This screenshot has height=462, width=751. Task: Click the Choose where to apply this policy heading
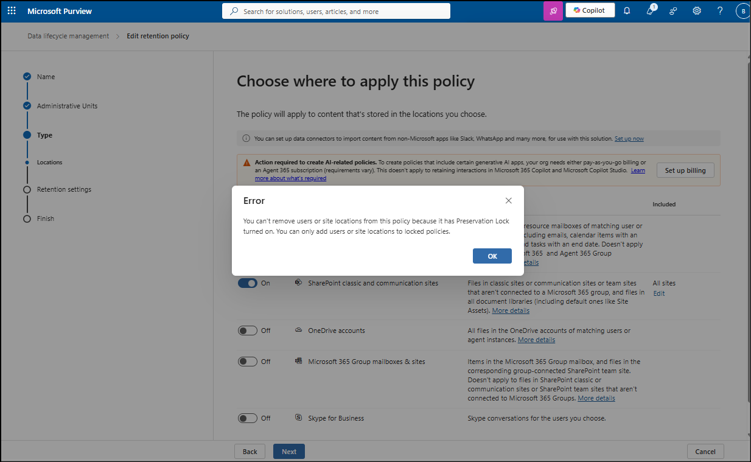[x=355, y=81]
